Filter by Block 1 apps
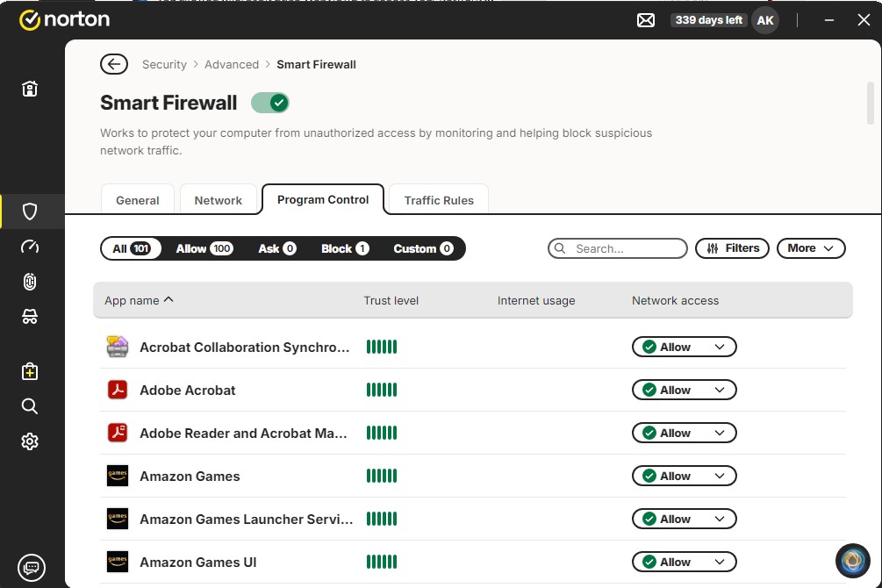The height and width of the screenshot is (588, 882). click(345, 248)
